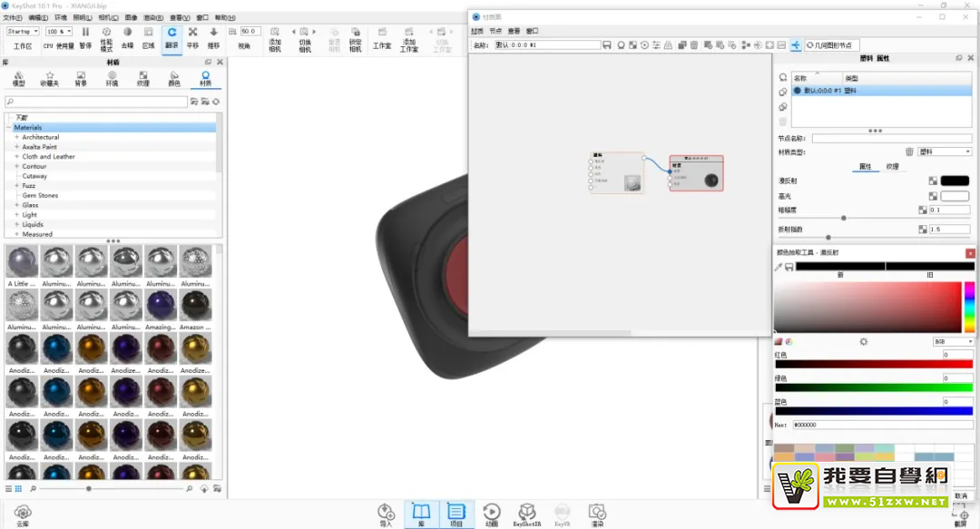Click the eyedropper in the color picker
This screenshot has width=980, height=529.
coord(779,267)
